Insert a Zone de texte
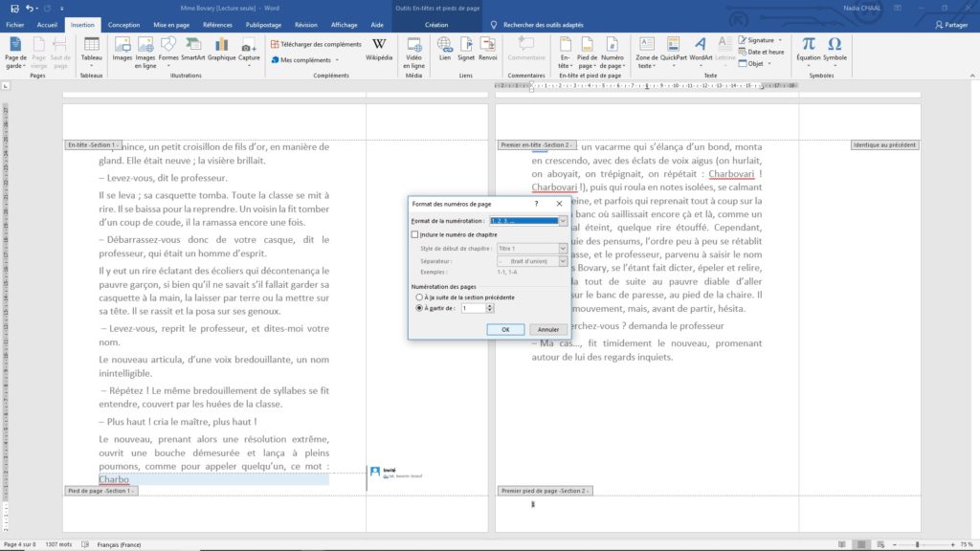Image resolution: width=980 pixels, height=551 pixels. click(x=647, y=53)
